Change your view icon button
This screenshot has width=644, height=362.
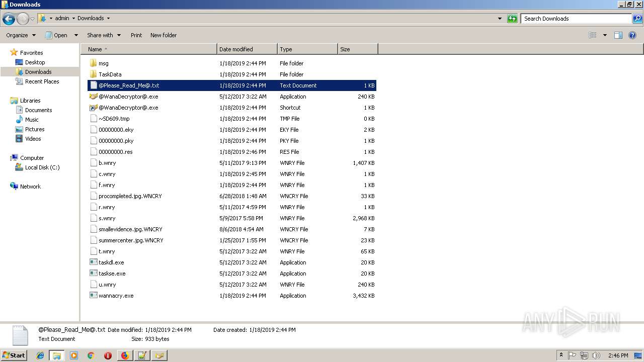593,35
